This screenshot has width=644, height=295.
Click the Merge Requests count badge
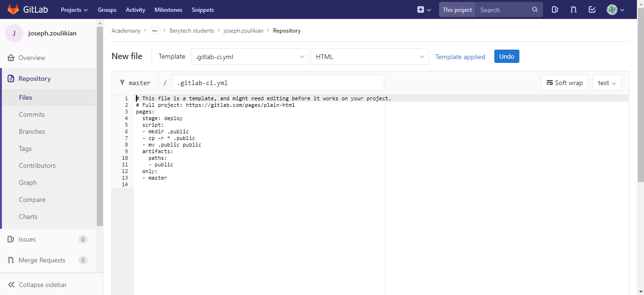[83, 260]
